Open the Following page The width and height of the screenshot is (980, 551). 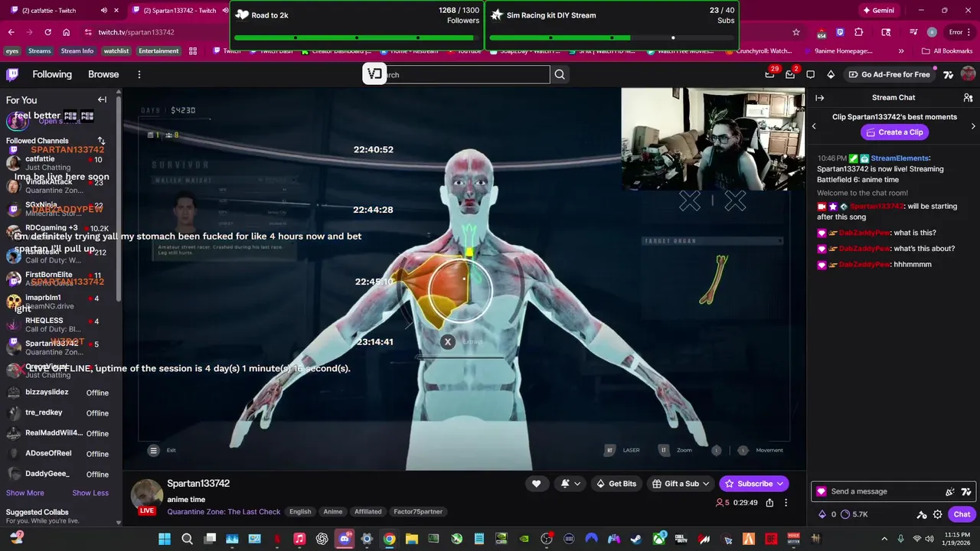pos(52,74)
